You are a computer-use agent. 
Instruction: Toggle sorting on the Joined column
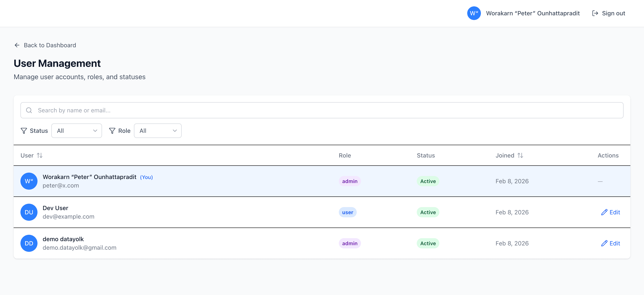(520, 155)
